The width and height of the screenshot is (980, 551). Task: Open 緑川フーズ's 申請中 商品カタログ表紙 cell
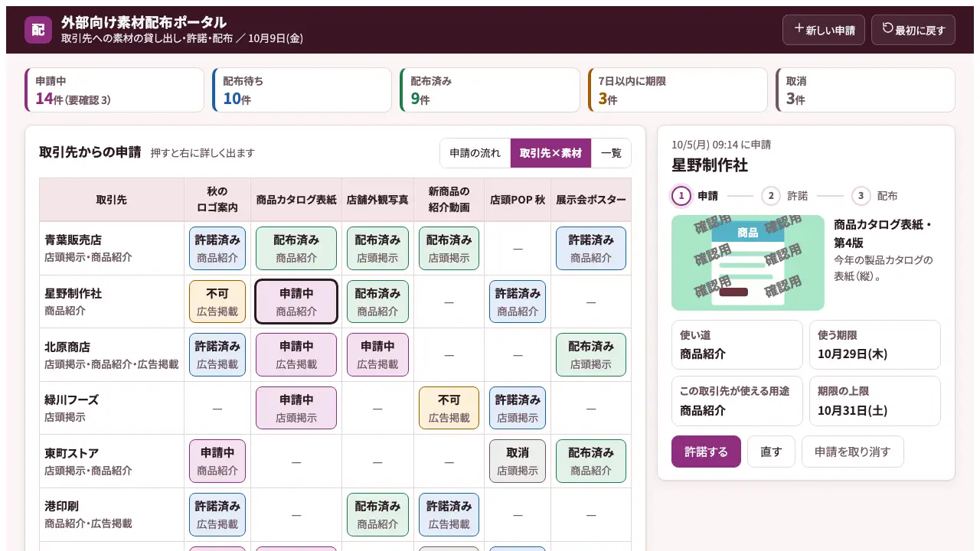click(x=296, y=408)
